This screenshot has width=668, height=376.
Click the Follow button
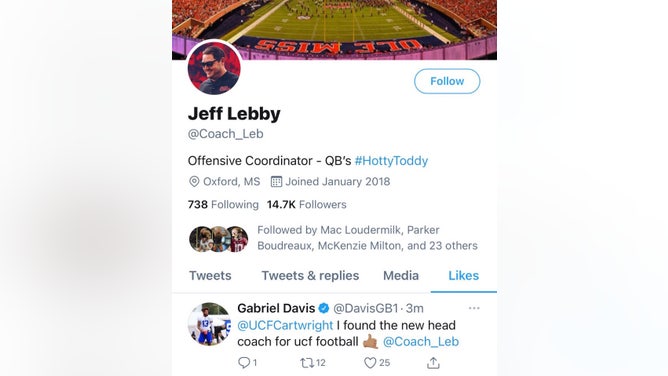[x=447, y=81]
